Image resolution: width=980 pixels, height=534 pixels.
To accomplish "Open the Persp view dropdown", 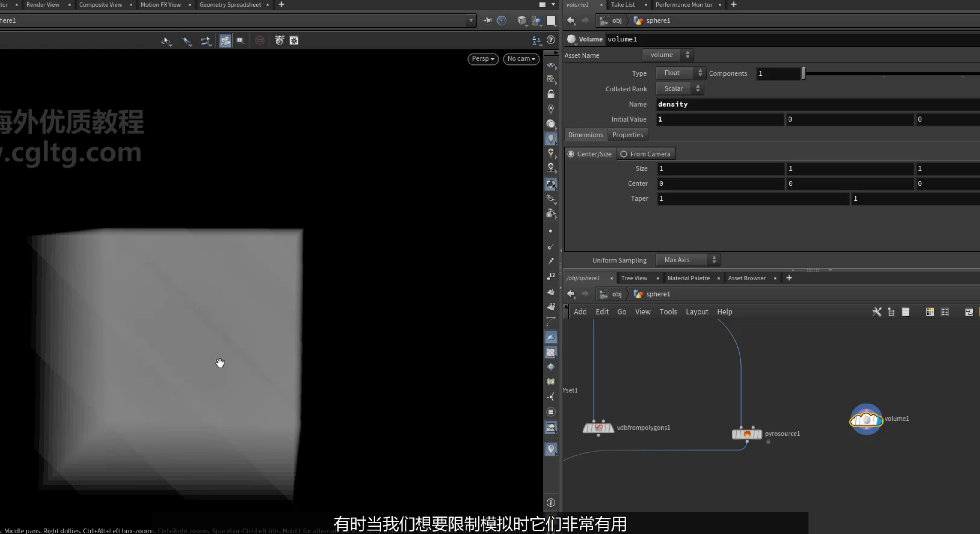I will (483, 58).
